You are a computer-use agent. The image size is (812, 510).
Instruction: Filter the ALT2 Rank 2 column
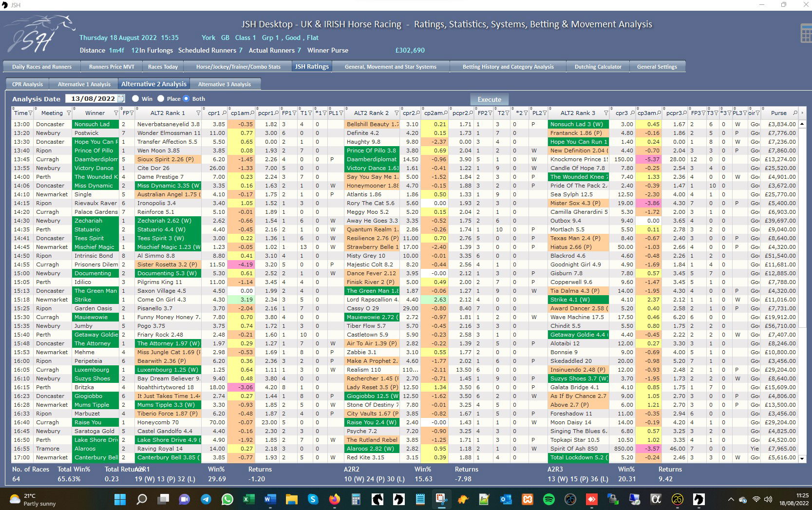(397, 113)
